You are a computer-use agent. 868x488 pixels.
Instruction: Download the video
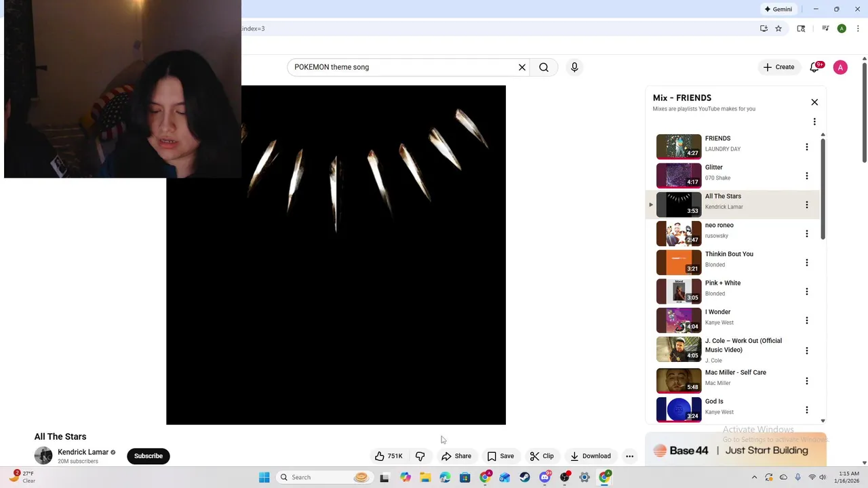pos(590,456)
